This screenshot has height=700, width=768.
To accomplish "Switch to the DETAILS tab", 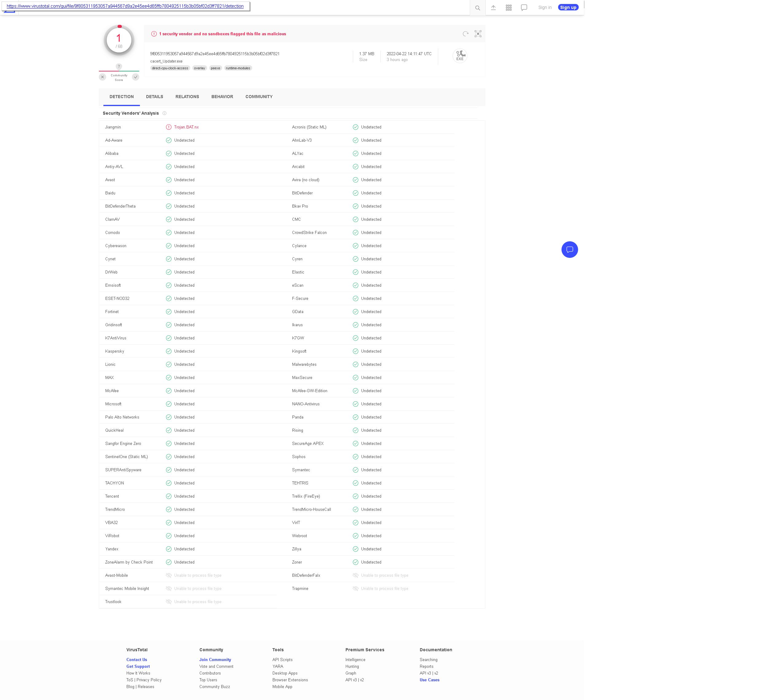I will pyautogui.click(x=154, y=97).
